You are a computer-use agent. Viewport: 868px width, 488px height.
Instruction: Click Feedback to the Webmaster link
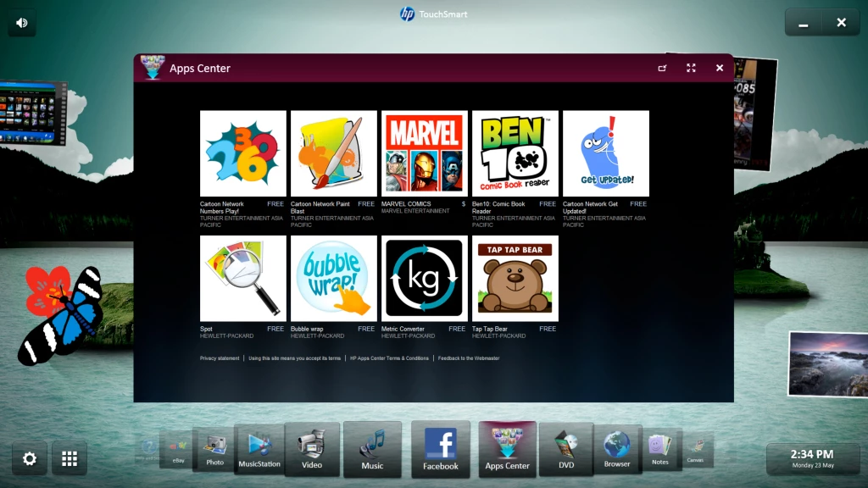[x=469, y=358]
